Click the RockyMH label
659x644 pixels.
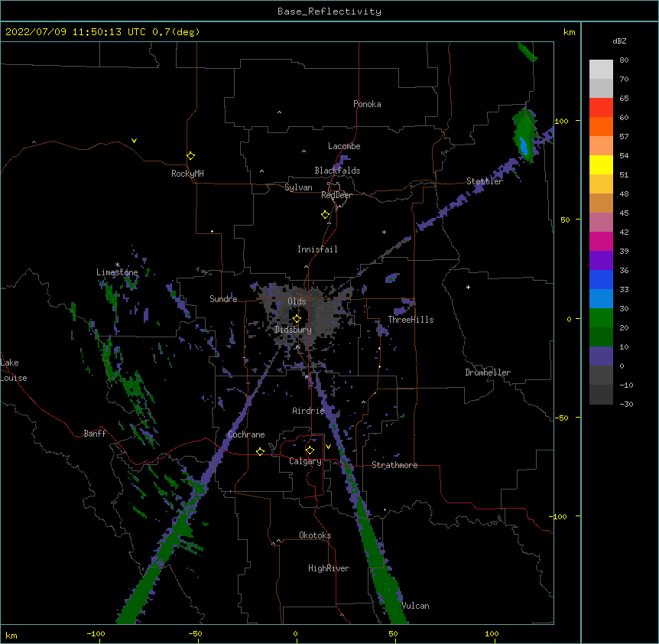pyautogui.click(x=187, y=174)
